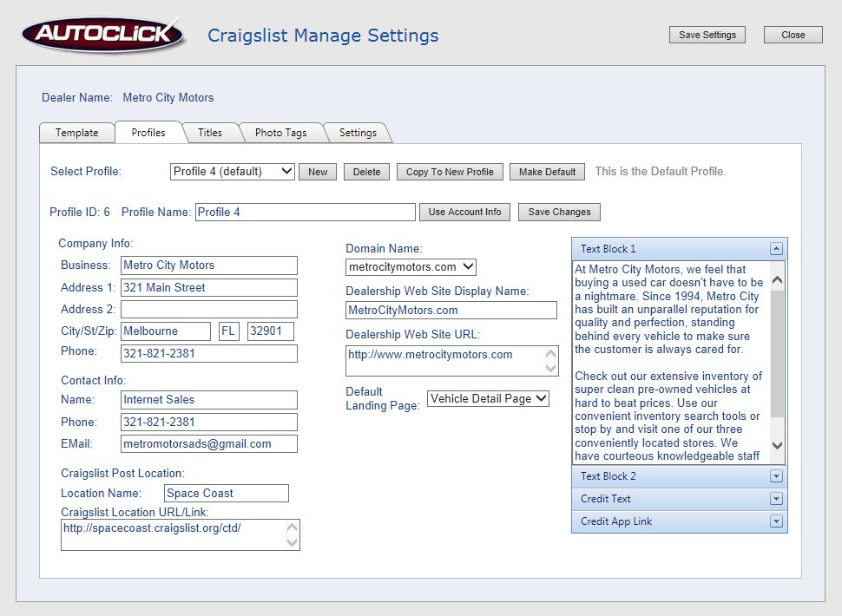Delete the selected profile
Screen dimensions: 842x616
click(x=367, y=172)
